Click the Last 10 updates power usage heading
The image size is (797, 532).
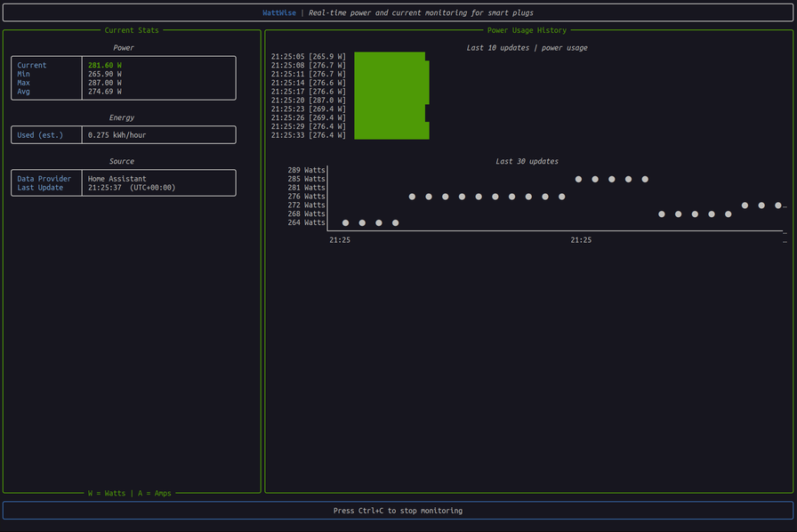(527, 48)
